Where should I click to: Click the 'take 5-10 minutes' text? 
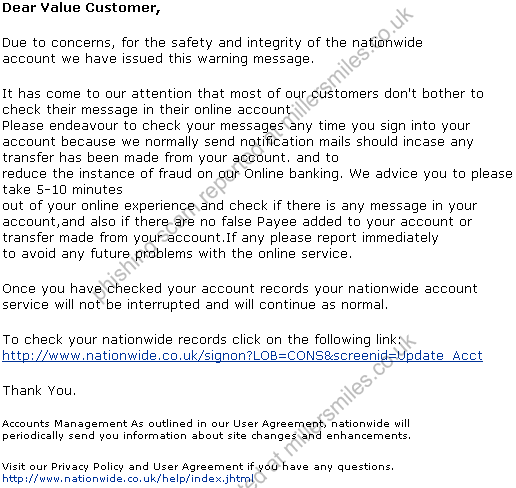pos(62,190)
